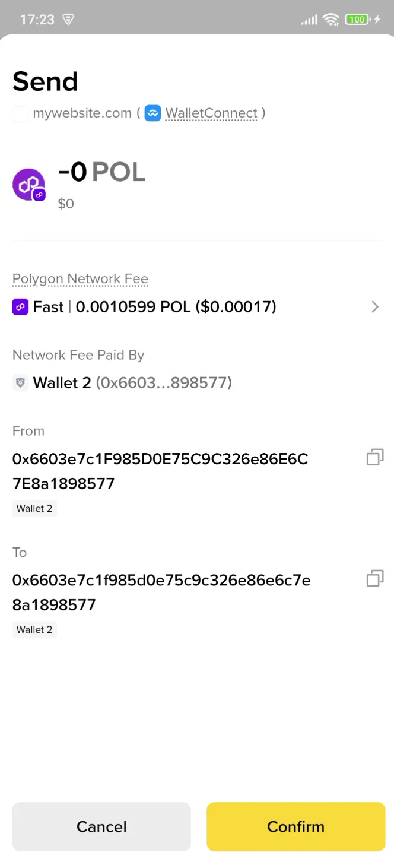
Task: Expand the network fee options chevron
Action: [x=374, y=306]
